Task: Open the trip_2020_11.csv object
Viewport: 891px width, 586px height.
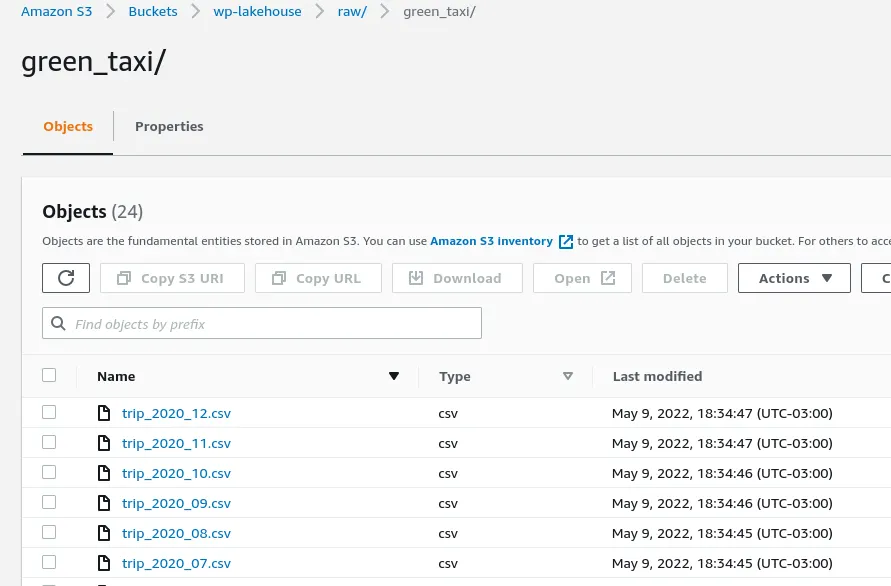Action: (176, 443)
